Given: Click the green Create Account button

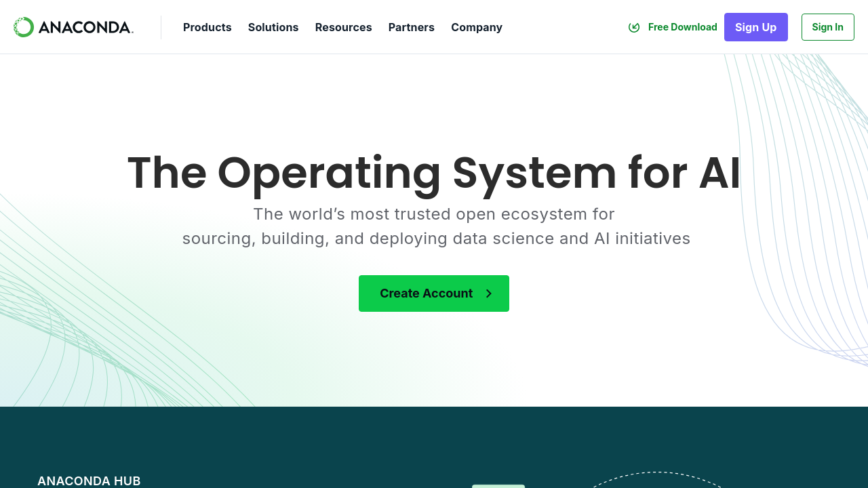Looking at the screenshot, I should coord(434,293).
